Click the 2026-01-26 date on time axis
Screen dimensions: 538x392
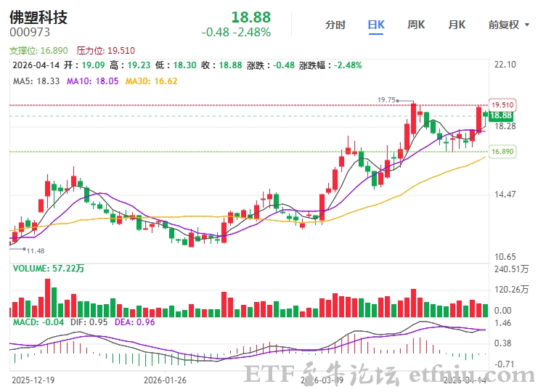tap(165, 380)
